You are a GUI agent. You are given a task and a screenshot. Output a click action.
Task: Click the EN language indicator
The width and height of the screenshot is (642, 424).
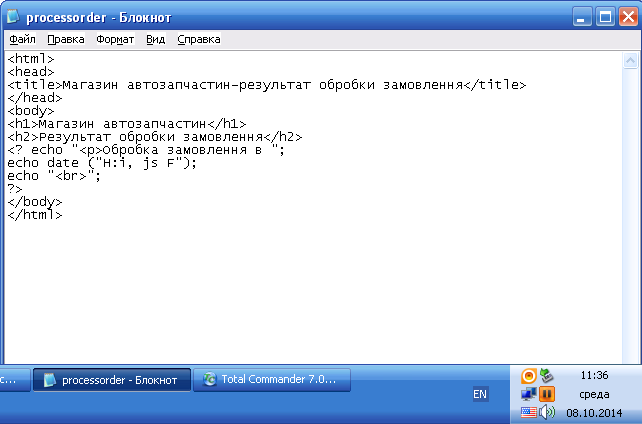[x=480, y=394]
